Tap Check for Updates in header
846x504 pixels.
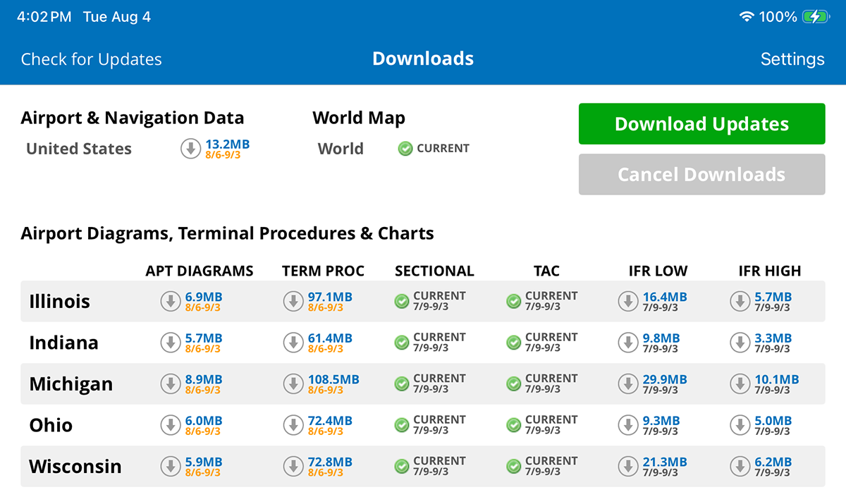[92, 59]
